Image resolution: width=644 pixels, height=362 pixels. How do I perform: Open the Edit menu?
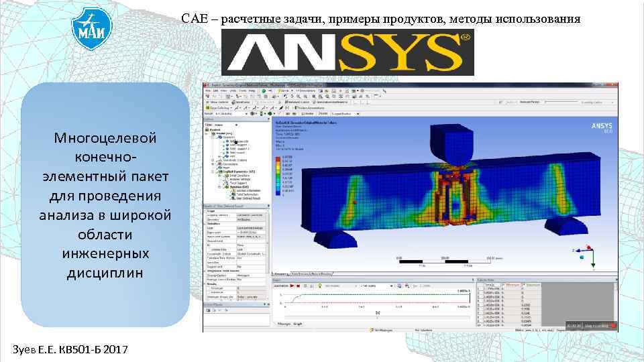(216, 90)
